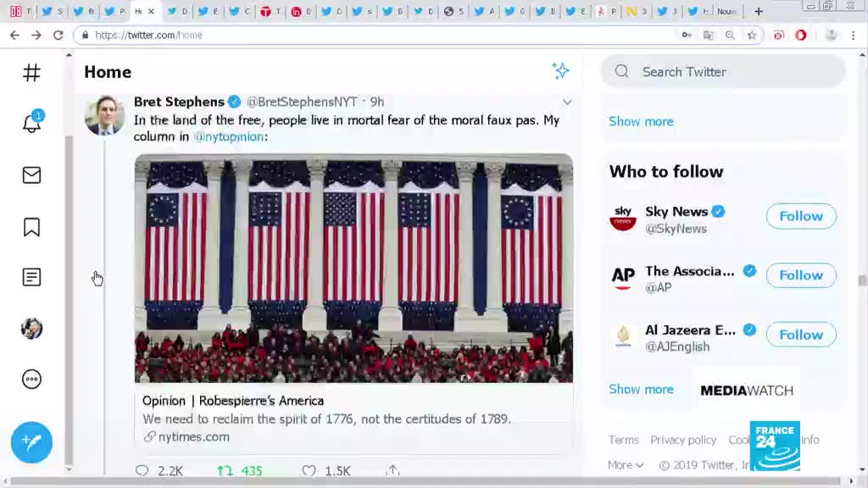Viewport: 868px width, 488px height.
Task: Open Sky News account name
Action: pyautogui.click(x=676, y=211)
